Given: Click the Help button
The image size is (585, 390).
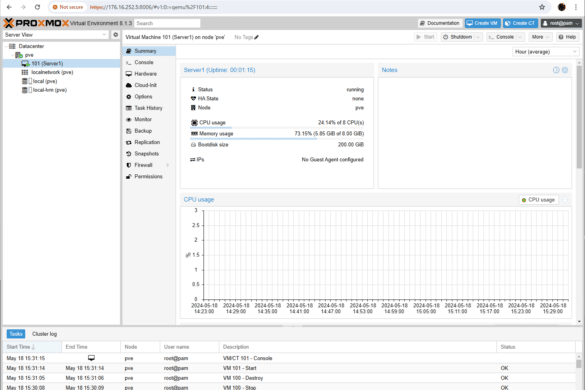Looking at the screenshot, I should [567, 37].
